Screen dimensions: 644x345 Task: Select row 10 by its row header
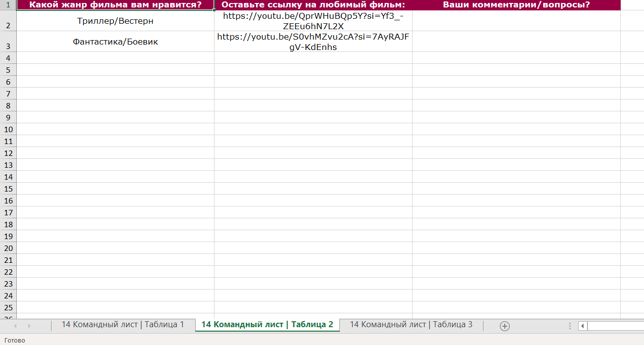[x=8, y=129]
